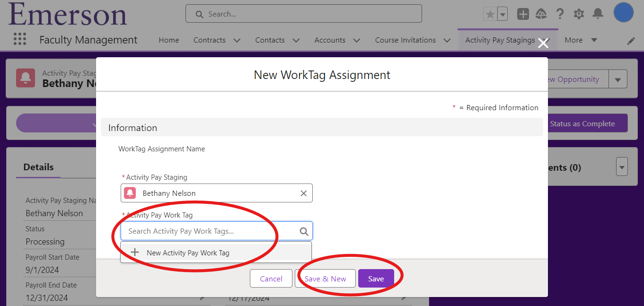644x306 pixels.
Task: Open Salesforce Trailhead guidance icon
Action: point(541,14)
